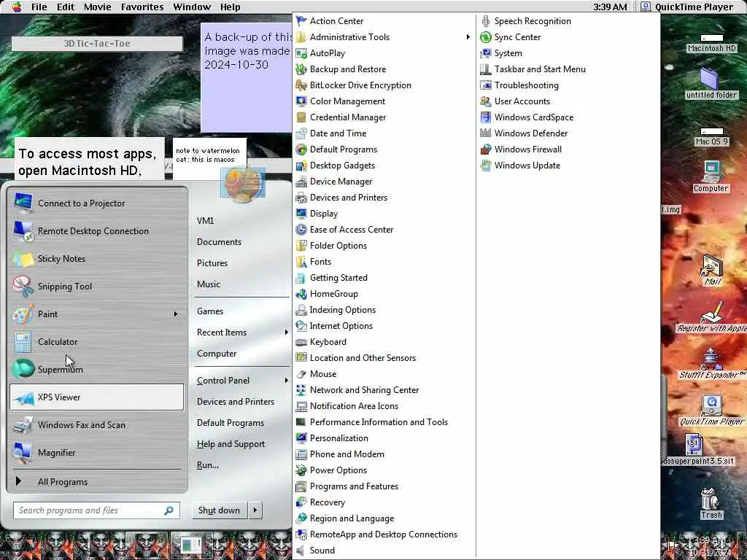Click the Device Manager icon
Image resolution: width=747 pixels, height=560 pixels.
click(301, 182)
